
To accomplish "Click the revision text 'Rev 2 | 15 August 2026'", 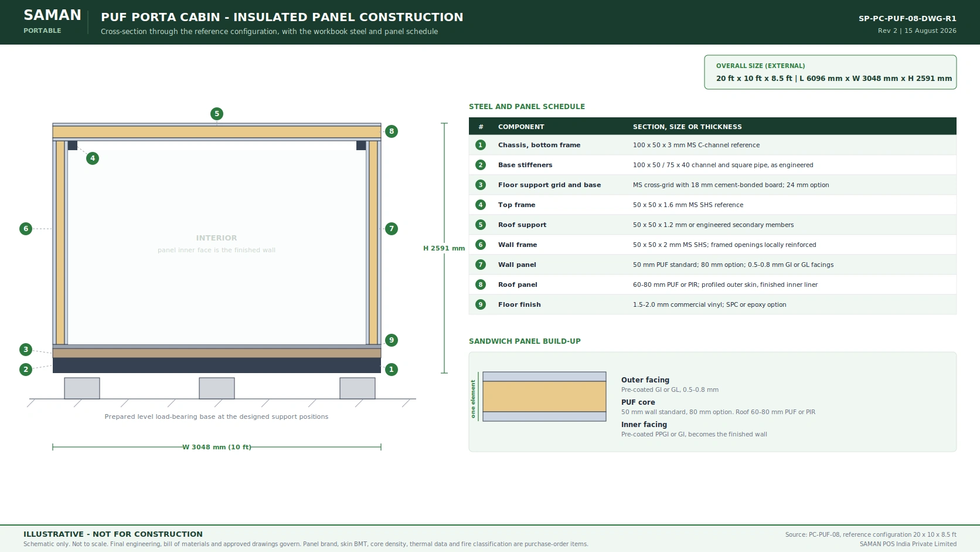I will click(x=917, y=31).
